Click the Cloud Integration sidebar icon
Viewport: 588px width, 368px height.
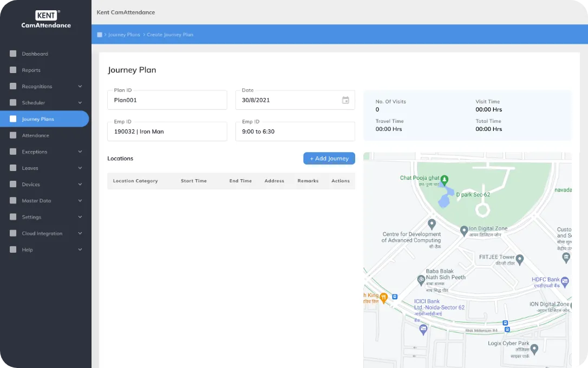[13, 233]
